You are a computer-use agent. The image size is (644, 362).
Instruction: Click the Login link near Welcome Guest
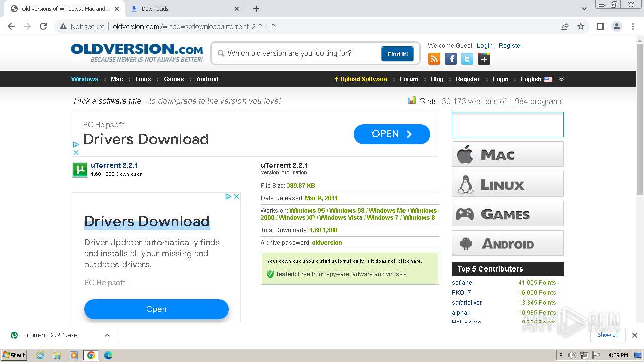click(x=485, y=46)
